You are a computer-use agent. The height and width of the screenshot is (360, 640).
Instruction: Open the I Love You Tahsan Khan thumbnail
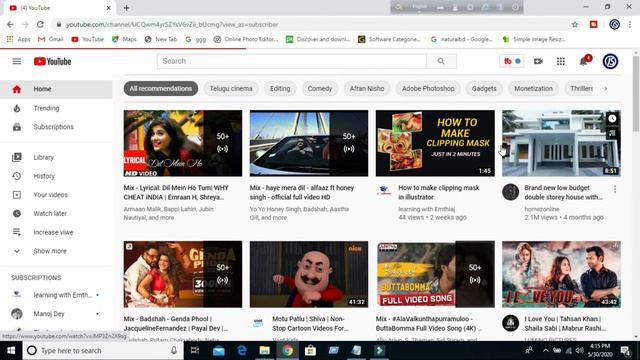(x=561, y=274)
